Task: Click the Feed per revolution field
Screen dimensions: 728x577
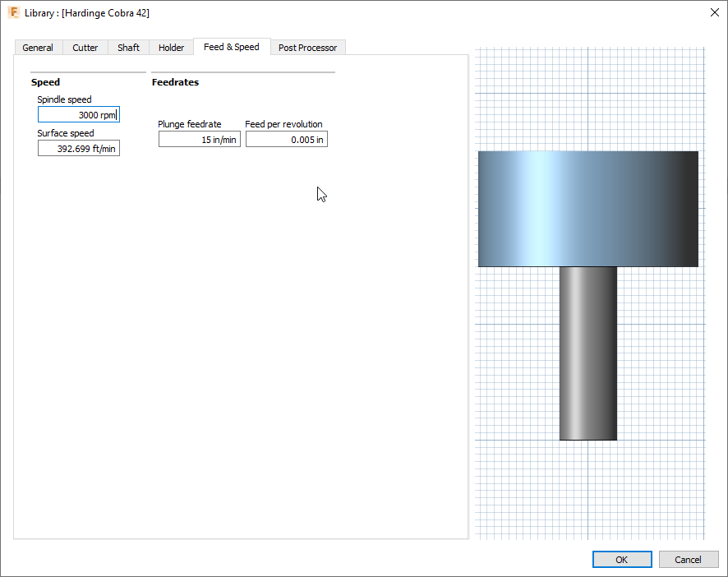Action: [x=286, y=139]
